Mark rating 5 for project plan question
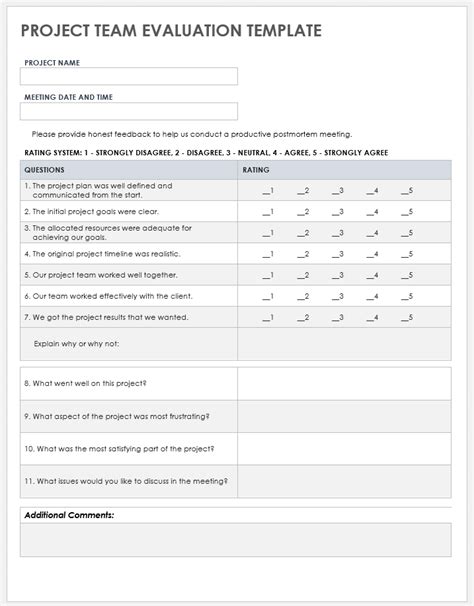 (407, 191)
